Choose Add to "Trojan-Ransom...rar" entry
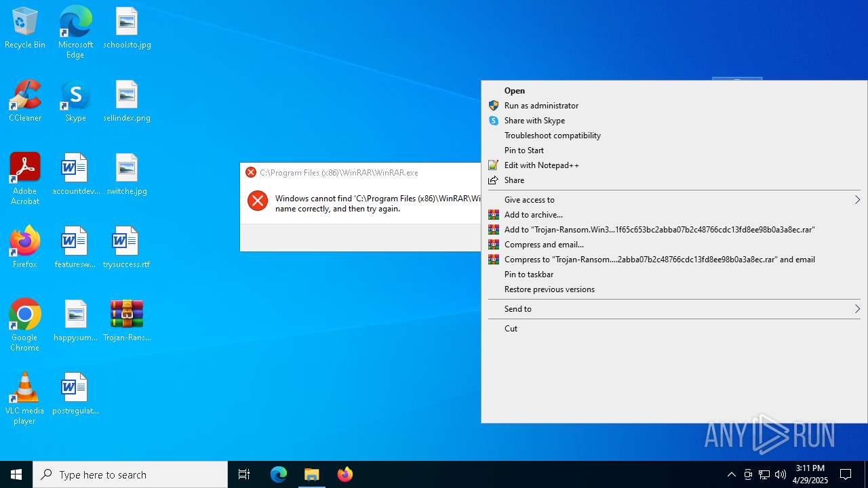868x488 pixels. coord(674,230)
